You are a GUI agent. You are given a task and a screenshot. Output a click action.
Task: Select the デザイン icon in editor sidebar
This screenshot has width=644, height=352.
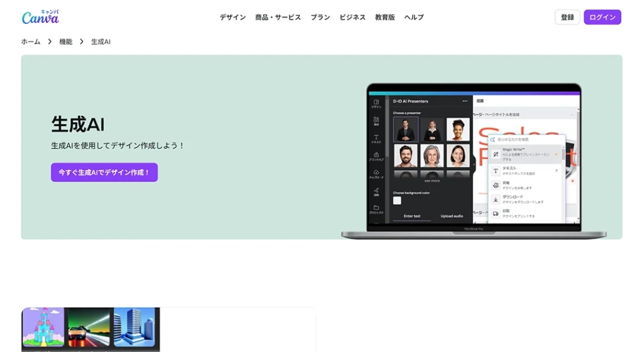[376, 103]
